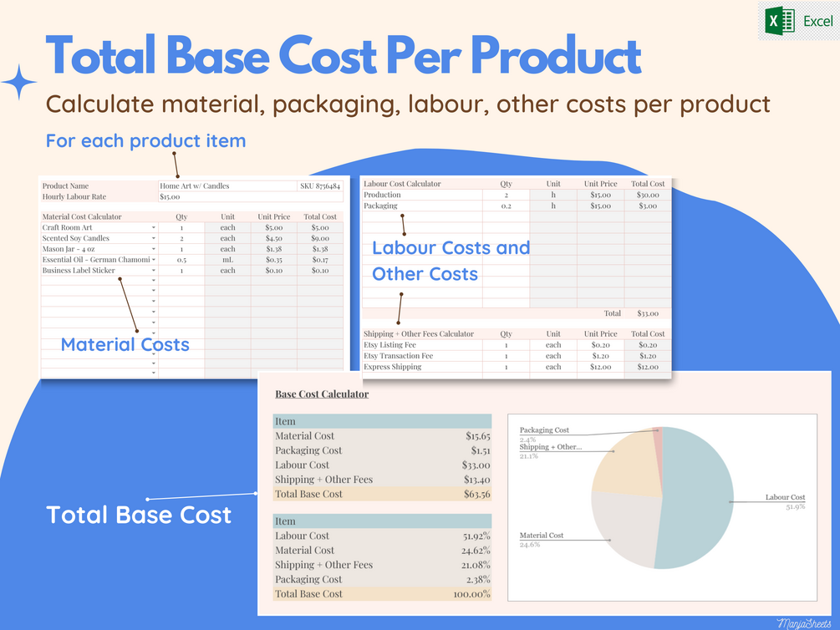Image resolution: width=840 pixels, height=630 pixels.
Task: Click the Base Cost Calculator heading
Action: (322, 394)
